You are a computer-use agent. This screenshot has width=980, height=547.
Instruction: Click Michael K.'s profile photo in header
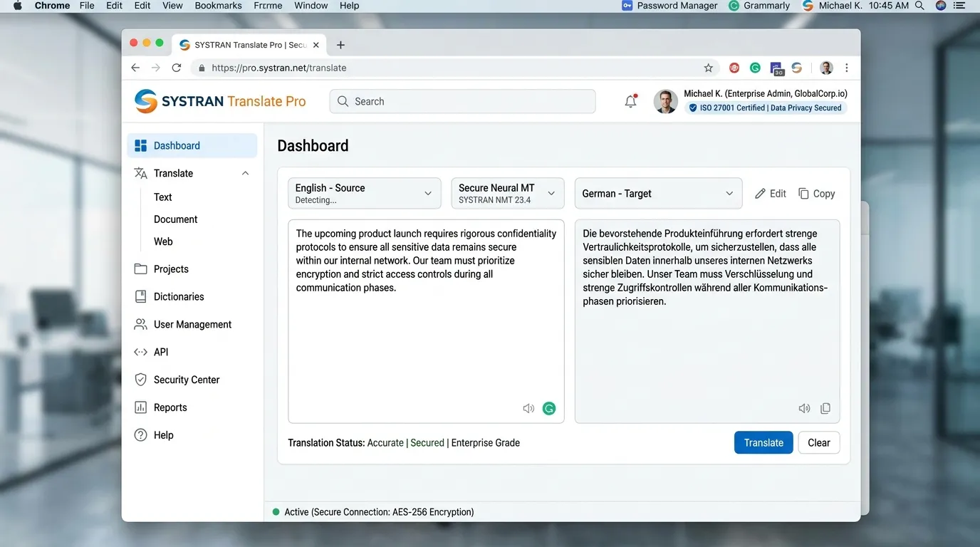coord(666,101)
